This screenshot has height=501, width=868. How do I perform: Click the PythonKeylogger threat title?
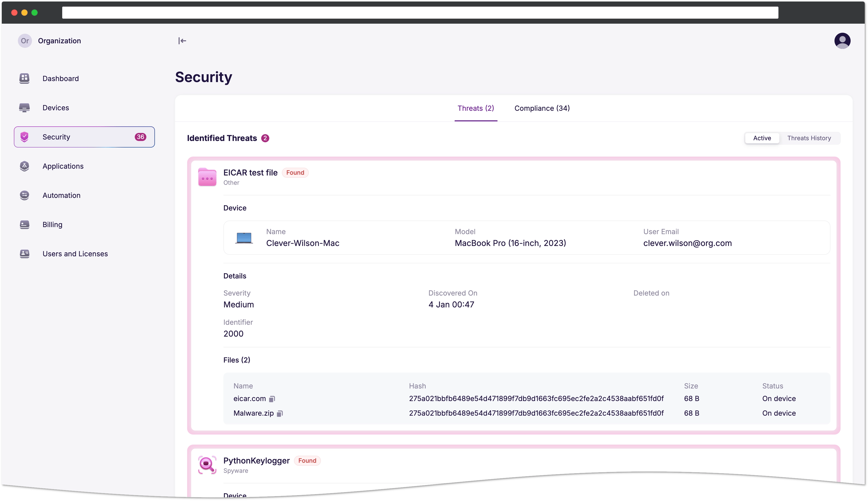click(x=256, y=461)
